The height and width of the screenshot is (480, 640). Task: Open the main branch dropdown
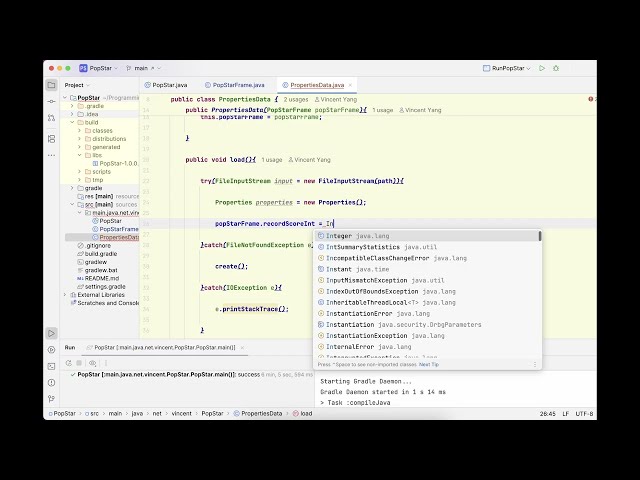[x=147, y=68]
